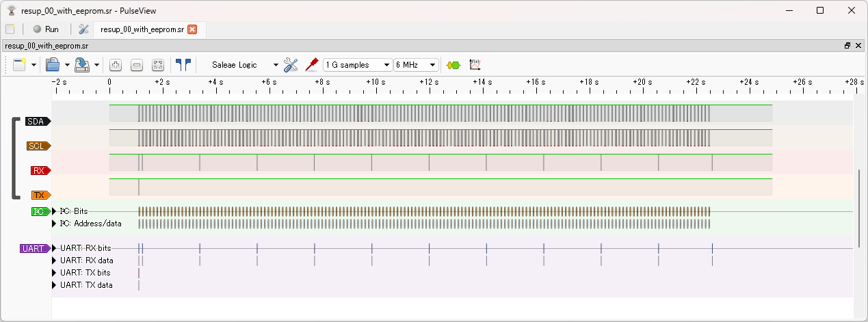Viewport: 868px width, 322px height.
Task: Open the settings wrench icon beside Run
Action: pos(83,29)
